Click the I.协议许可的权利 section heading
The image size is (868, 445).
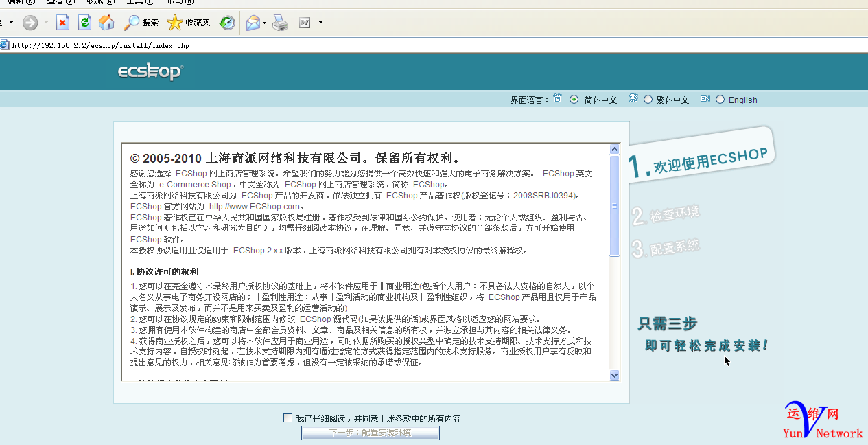point(165,272)
